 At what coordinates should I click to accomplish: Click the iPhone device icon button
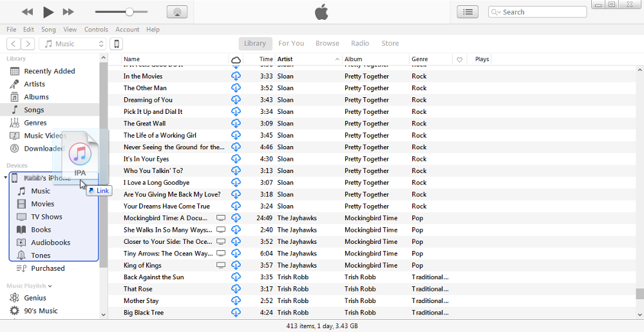[117, 44]
